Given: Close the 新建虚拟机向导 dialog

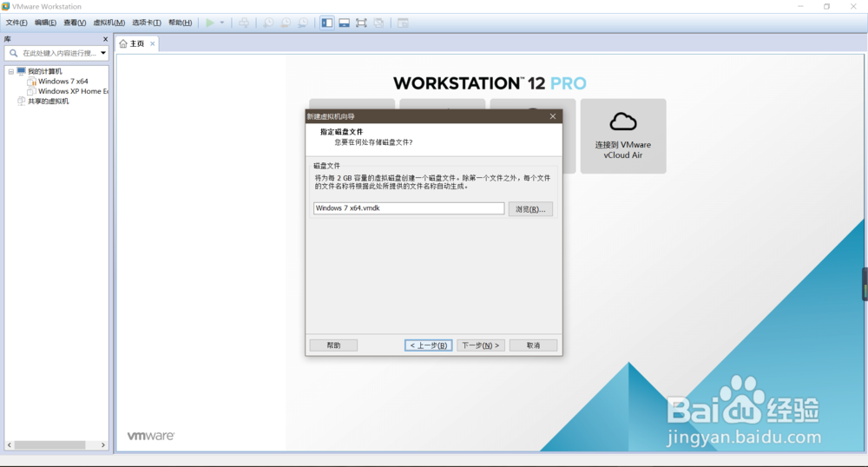Looking at the screenshot, I should [552, 116].
